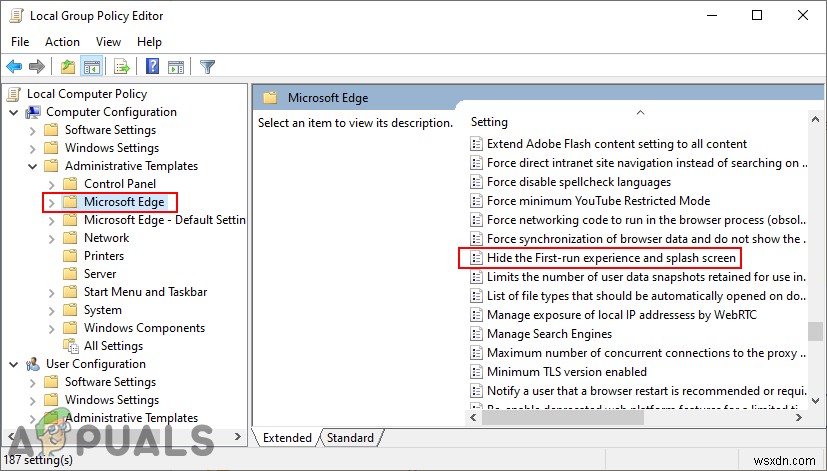Image resolution: width=827 pixels, height=471 pixels.
Task: Click the All Settings folder icon
Action: 71,346
